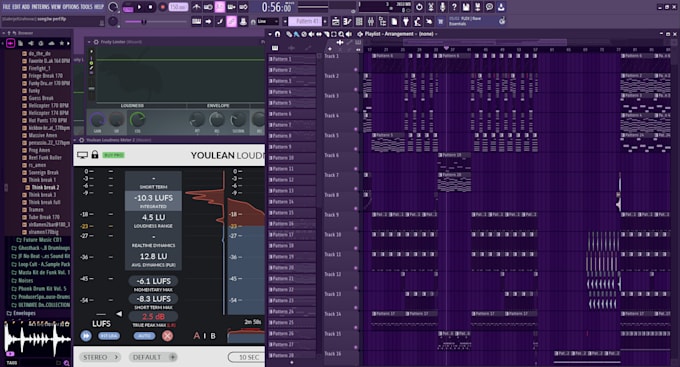680x367 pixels.
Task: Select the Browser 'All' tab icon
Action: pyautogui.click(x=10, y=43)
